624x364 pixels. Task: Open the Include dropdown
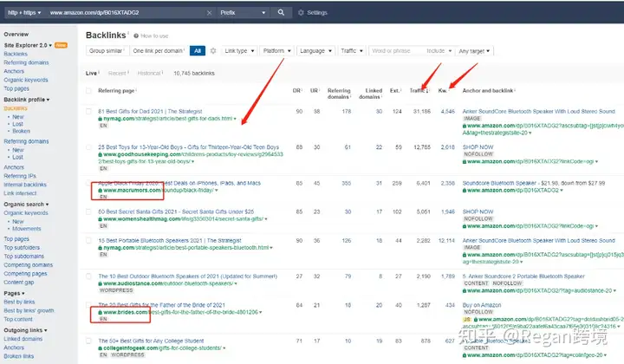point(439,51)
